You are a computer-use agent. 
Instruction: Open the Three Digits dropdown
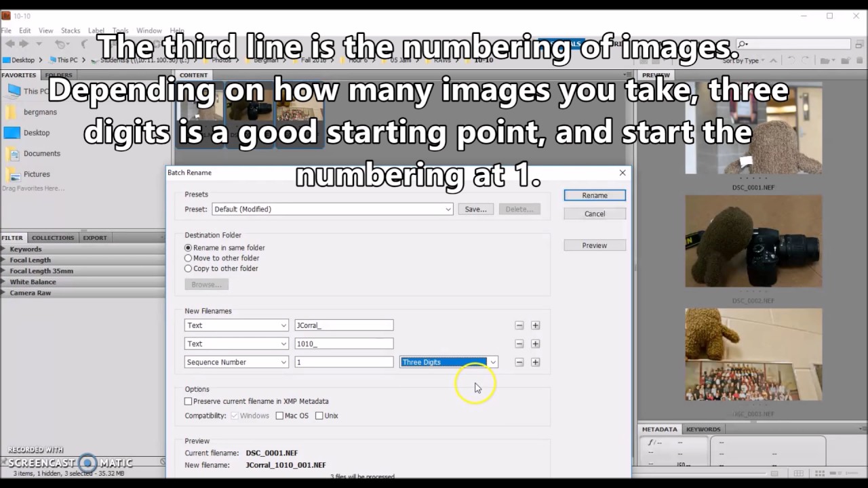tap(449, 362)
